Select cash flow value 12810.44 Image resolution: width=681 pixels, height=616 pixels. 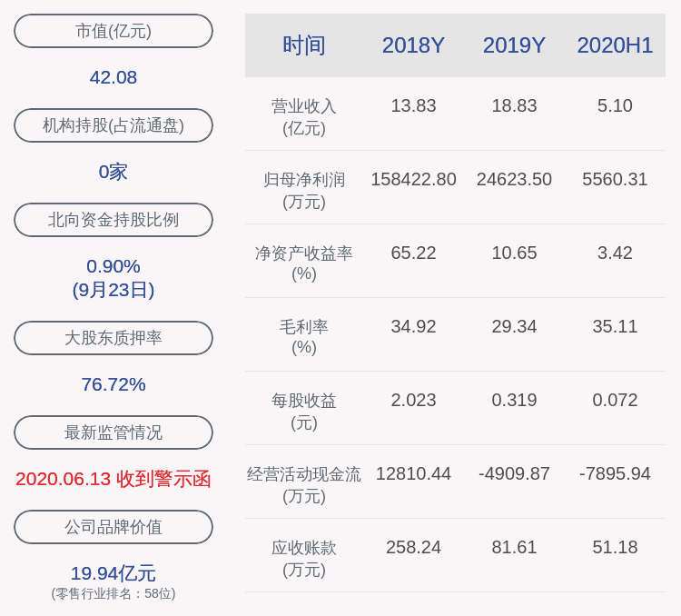pyautogui.click(x=413, y=473)
